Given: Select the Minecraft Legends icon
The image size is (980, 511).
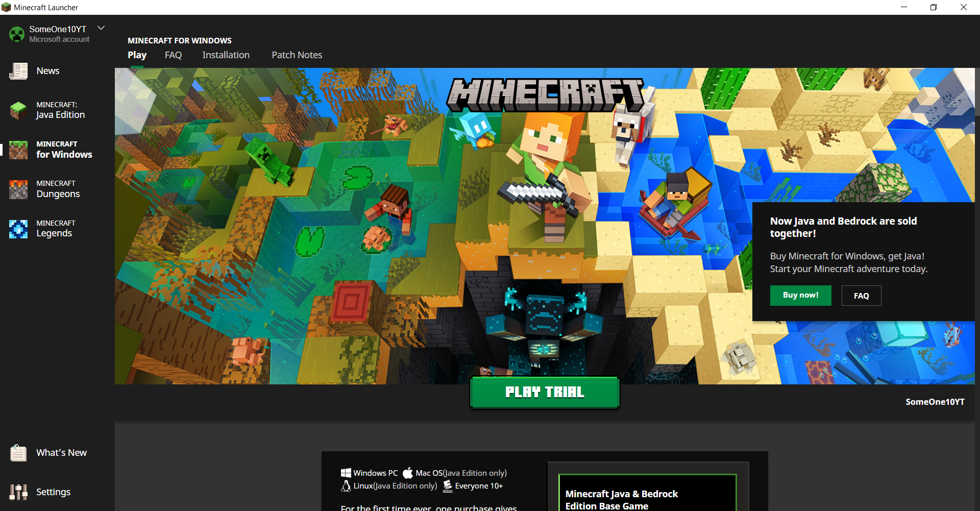Looking at the screenshot, I should pos(18,229).
